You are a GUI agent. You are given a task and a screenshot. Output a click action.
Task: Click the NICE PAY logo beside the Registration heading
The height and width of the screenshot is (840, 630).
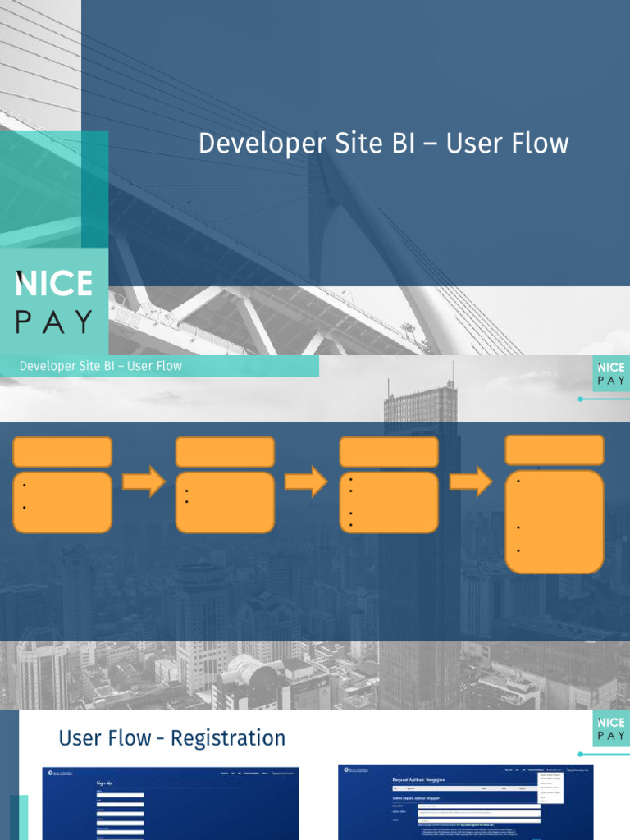(x=611, y=728)
